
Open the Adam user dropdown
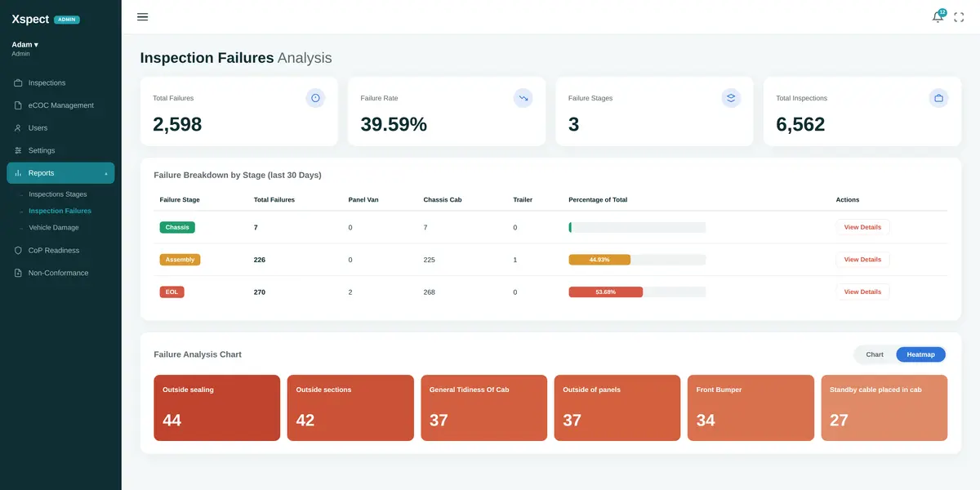[24, 44]
